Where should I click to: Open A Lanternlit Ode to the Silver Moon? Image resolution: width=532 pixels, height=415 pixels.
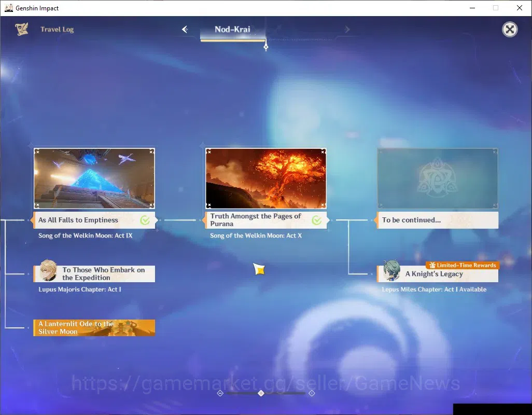tap(94, 328)
